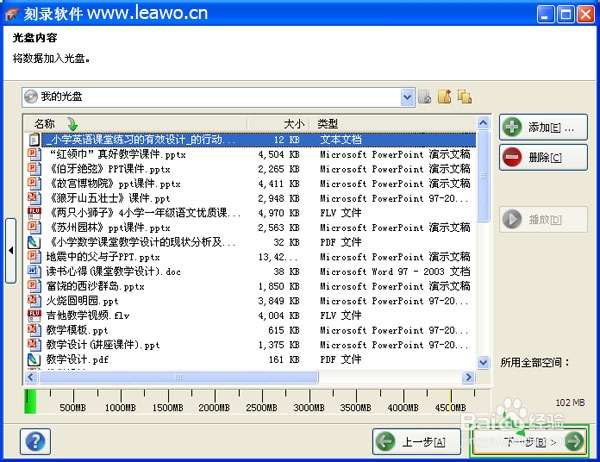Click PDF icon of 教学设计.pdf
Image resolution: width=600 pixels, height=462 pixels.
tap(34, 359)
